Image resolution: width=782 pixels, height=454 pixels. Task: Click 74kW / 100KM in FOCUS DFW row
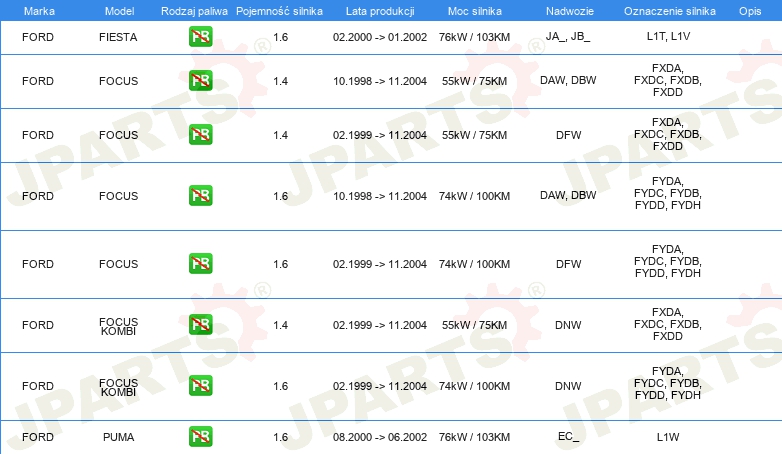(474, 264)
